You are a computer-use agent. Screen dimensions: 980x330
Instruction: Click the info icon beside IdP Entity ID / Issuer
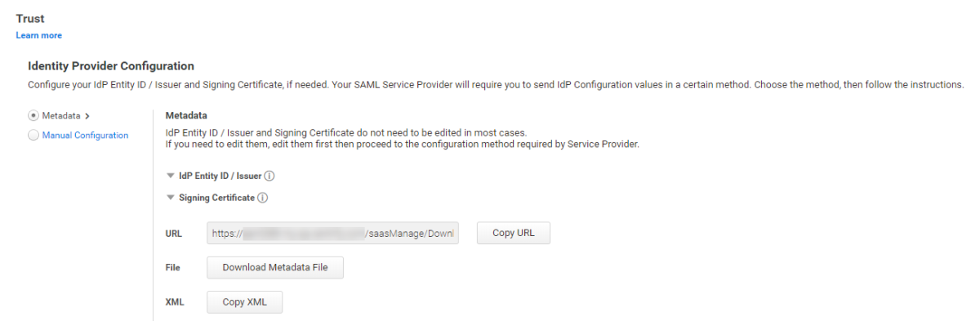(269, 176)
